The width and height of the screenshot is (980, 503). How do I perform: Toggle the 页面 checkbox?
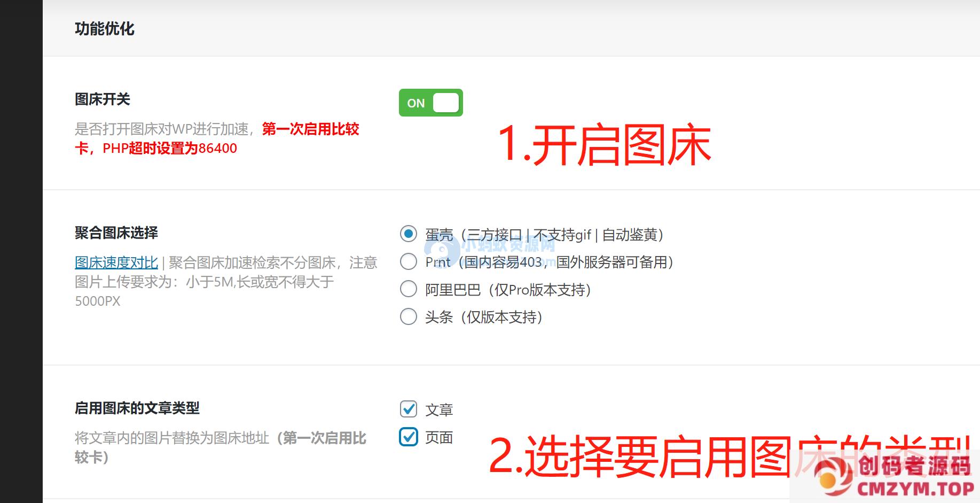click(409, 437)
